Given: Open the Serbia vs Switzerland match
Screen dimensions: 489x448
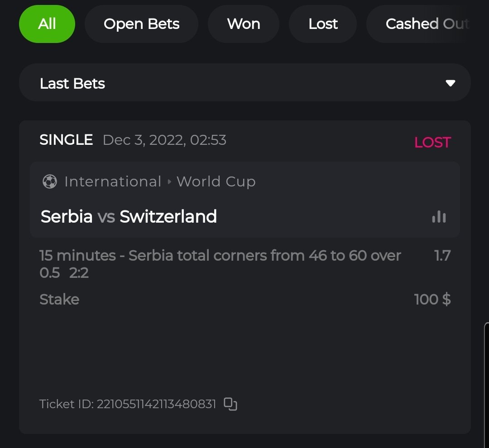Looking at the screenshot, I should tap(129, 217).
